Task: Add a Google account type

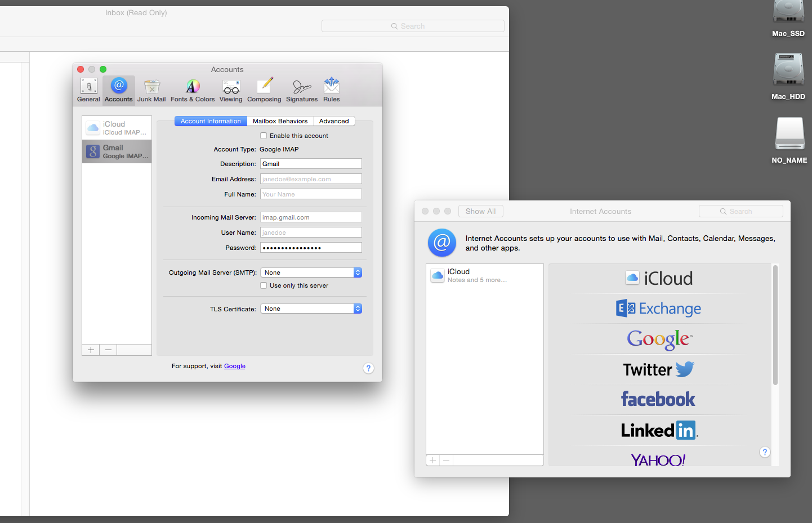Action: tap(659, 339)
